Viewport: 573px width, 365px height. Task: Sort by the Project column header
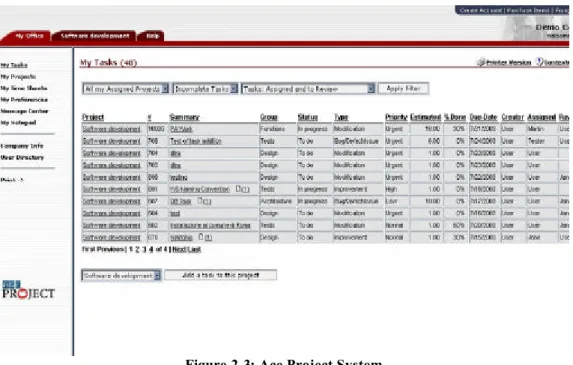tap(93, 117)
